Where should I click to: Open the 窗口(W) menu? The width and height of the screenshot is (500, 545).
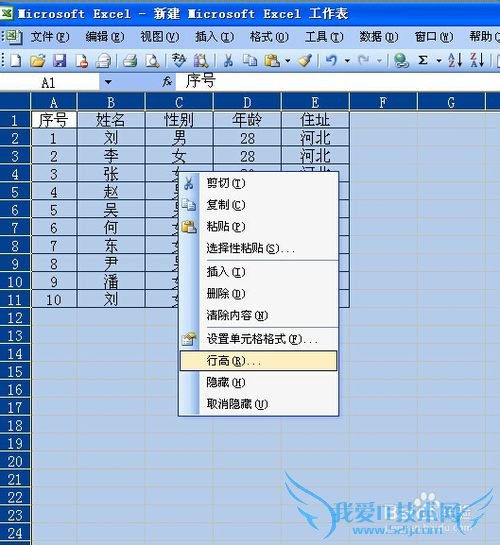pos(434,36)
